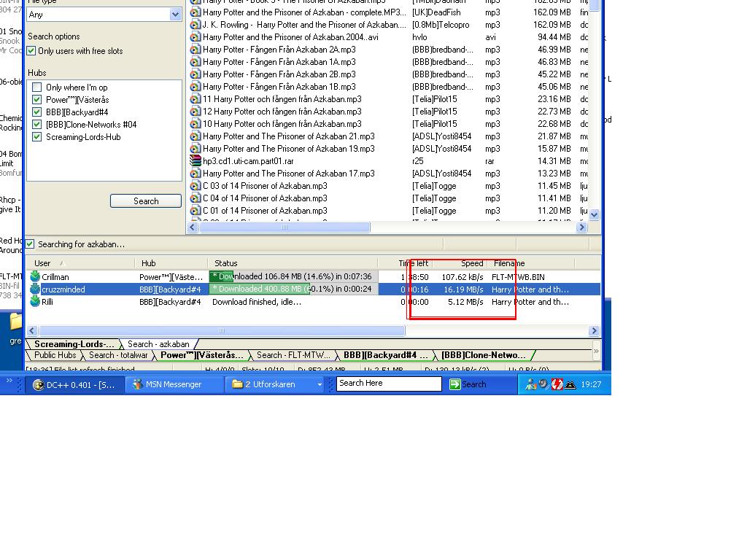Click the Search Here taskbar input field

[x=389, y=384]
